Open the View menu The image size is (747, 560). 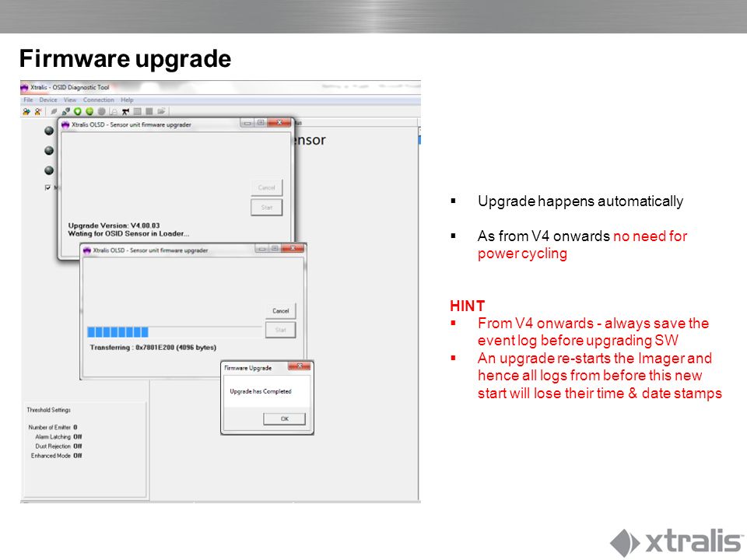pyautogui.click(x=70, y=100)
